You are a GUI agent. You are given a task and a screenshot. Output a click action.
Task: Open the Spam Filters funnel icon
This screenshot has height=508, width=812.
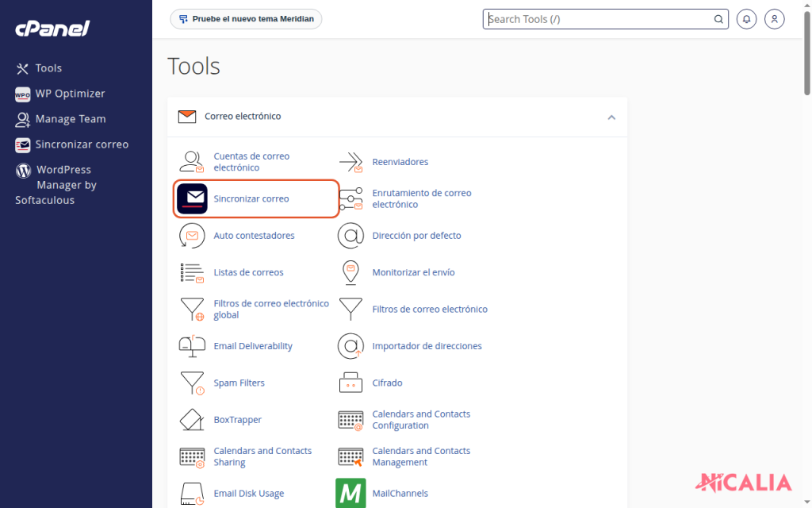(x=192, y=383)
